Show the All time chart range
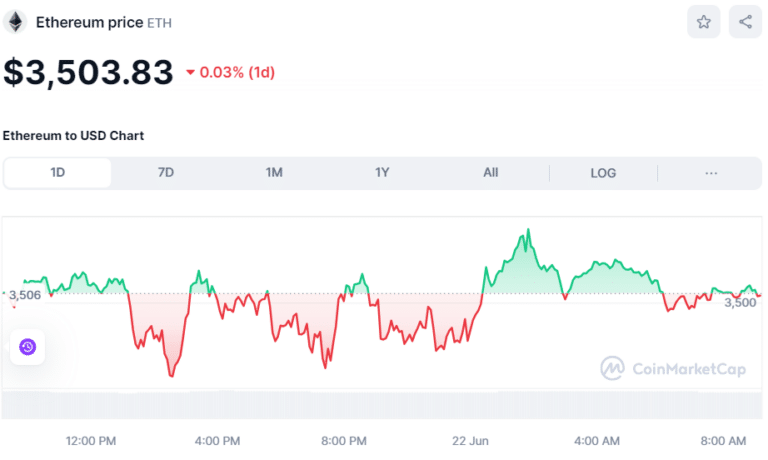This screenshot has width=768, height=460. coord(490,172)
